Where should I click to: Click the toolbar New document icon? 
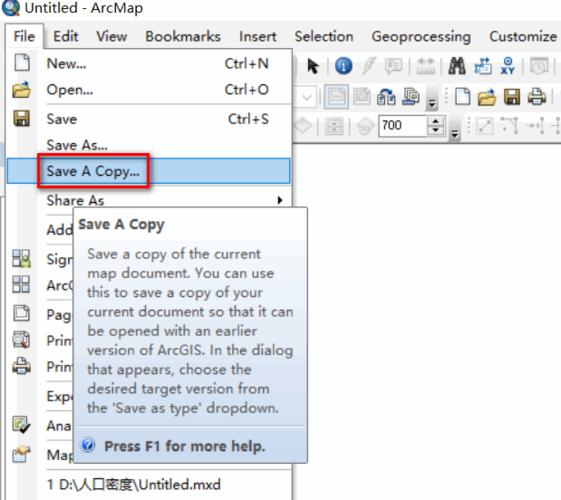[x=462, y=97]
